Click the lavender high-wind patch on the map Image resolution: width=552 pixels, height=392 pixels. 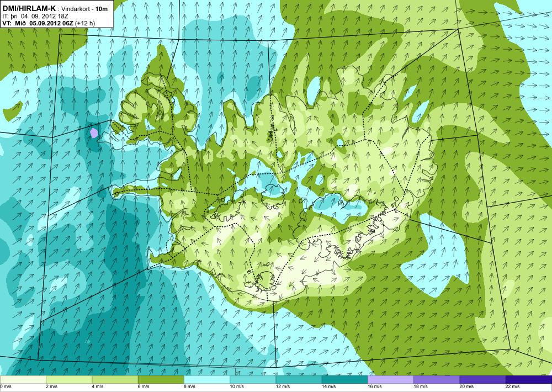point(94,133)
